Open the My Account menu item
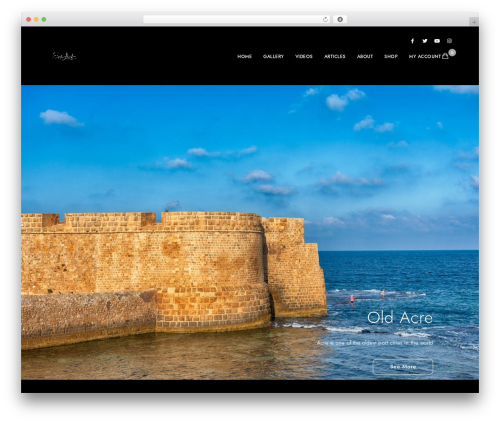 point(425,56)
